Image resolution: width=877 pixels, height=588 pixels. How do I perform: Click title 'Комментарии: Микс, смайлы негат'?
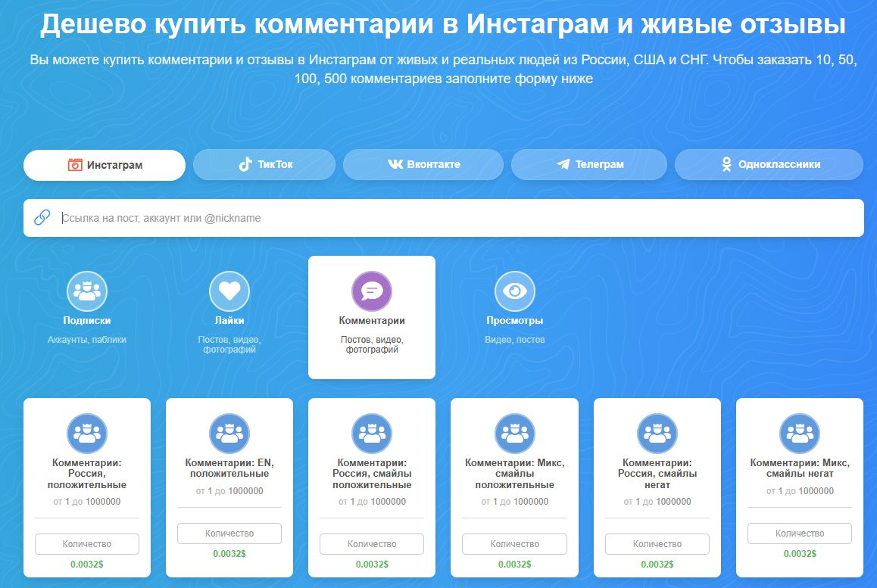click(800, 468)
